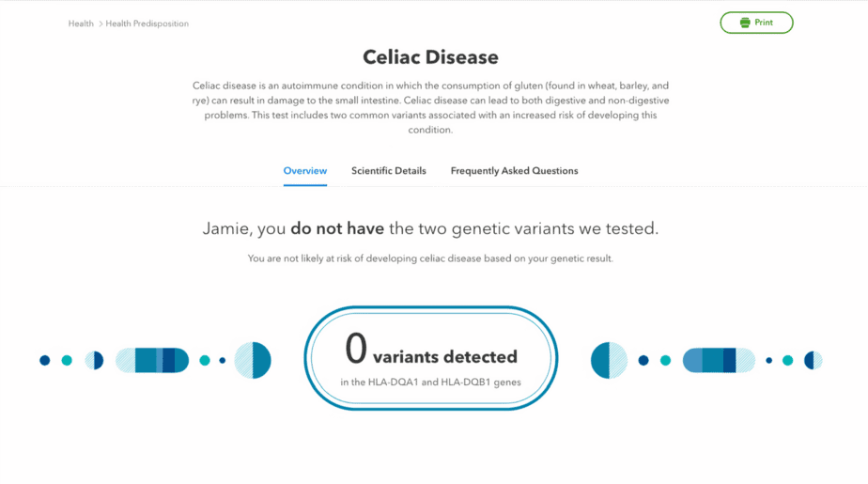The height and width of the screenshot is (484, 868).
Task: Click the large half-circle just left of the result badge
Action: point(253,360)
